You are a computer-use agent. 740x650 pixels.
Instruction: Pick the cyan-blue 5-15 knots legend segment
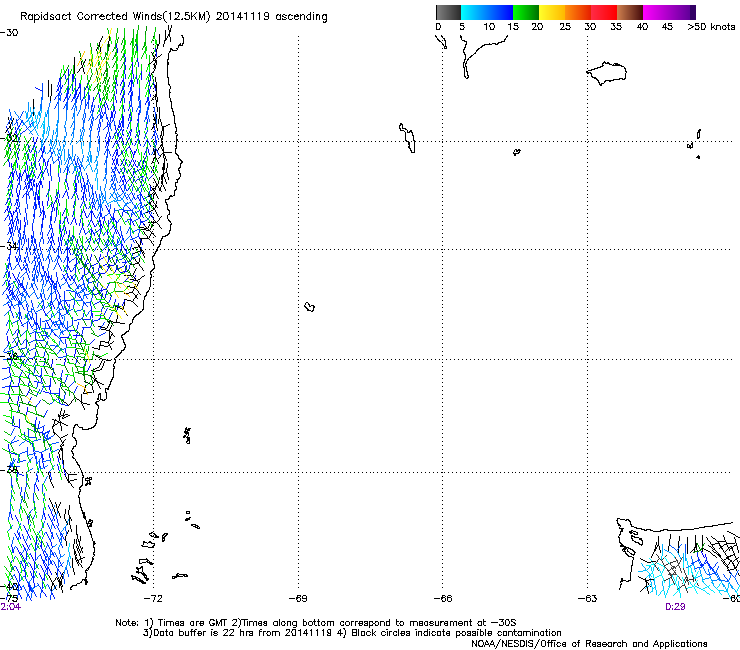(487, 12)
